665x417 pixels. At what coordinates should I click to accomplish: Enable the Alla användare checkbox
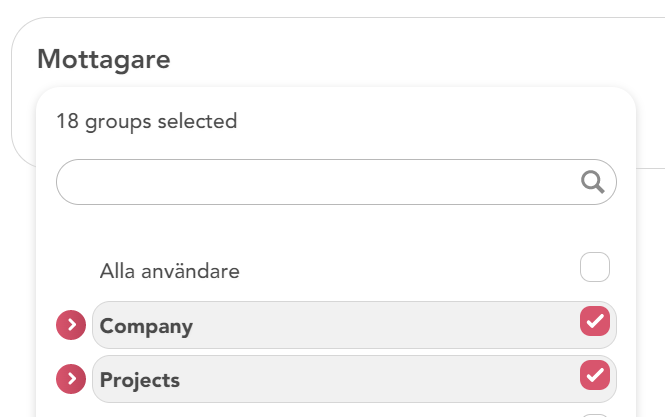[595, 268]
